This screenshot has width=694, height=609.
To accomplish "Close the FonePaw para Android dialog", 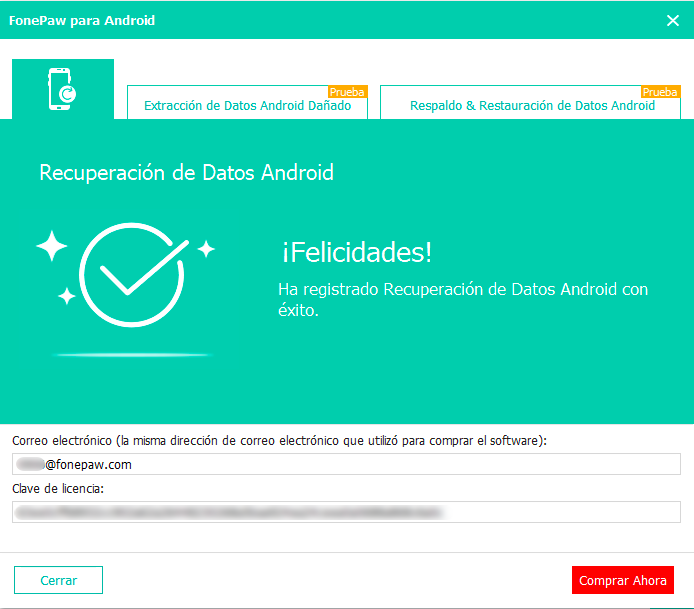I will coord(673,20).
